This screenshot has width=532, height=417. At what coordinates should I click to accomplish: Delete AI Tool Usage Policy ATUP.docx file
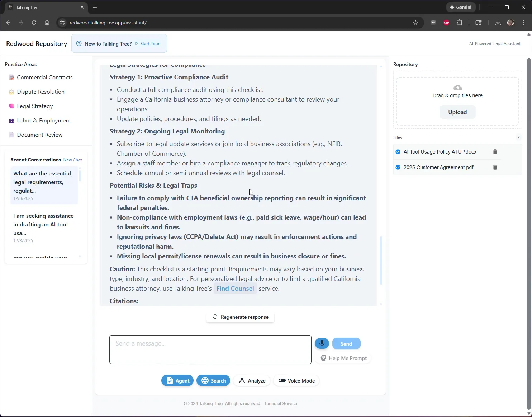pyautogui.click(x=495, y=152)
